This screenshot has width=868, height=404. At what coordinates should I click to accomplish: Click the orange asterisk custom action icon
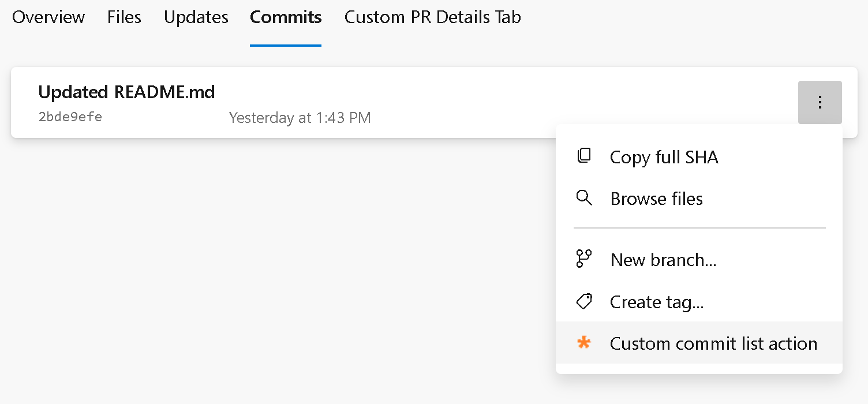pyautogui.click(x=583, y=343)
